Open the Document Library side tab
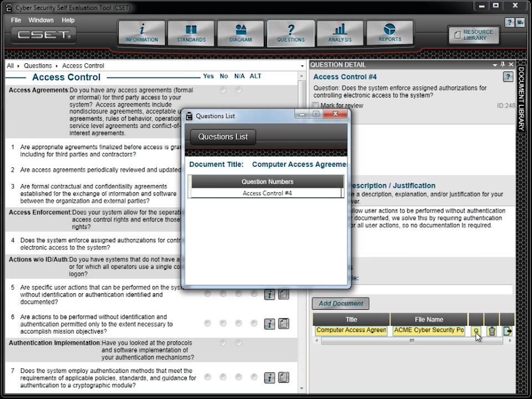This screenshot has width=532, height=399. (x=521, y=99)
